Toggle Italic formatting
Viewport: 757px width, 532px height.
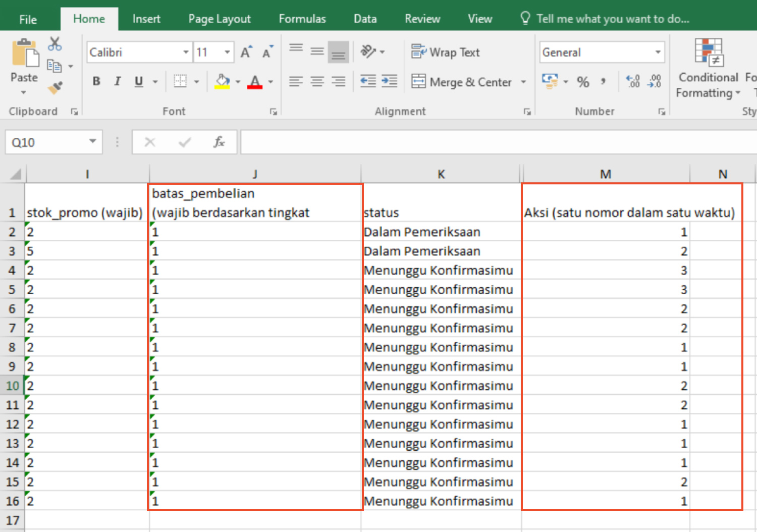[118, 82]
